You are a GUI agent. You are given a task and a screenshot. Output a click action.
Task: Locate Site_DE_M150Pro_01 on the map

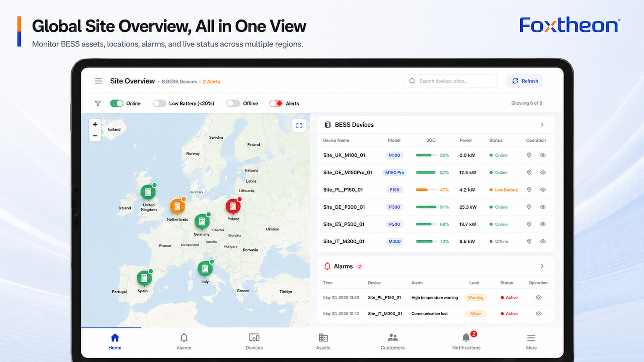click(x=529, y=173)
